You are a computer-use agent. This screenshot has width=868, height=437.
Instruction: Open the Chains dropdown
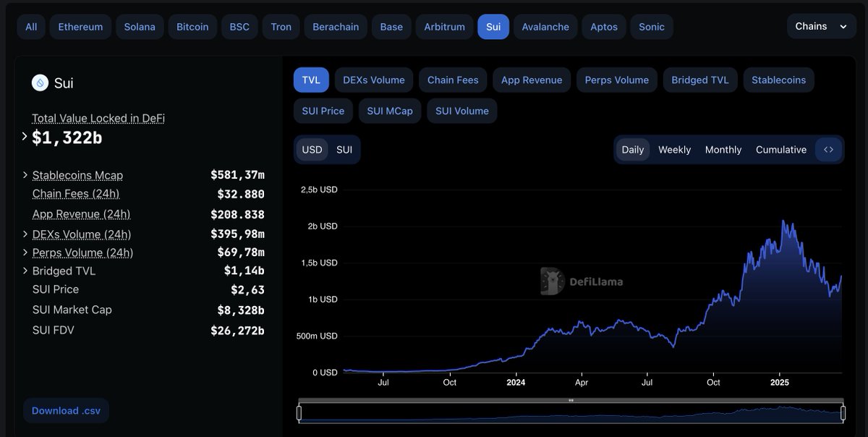[821, 25]
